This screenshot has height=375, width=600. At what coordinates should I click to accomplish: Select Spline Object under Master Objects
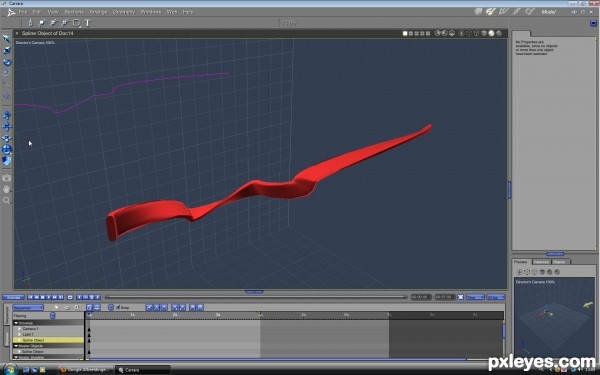33,352
